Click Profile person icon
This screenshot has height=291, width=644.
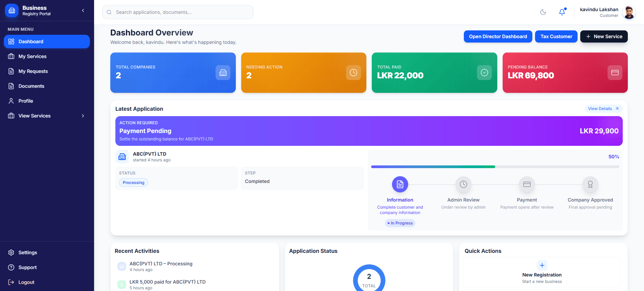[11, 101]
